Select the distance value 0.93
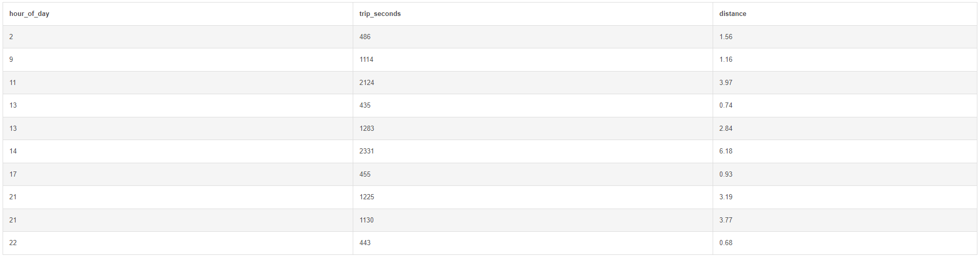The width and height of the screenshot is (980, 258). pos(726,175)
